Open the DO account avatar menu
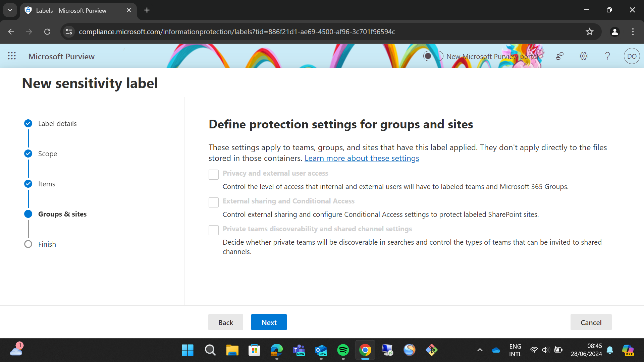The image size is (644, 362). pyautogui.click(x=632, y=56)
